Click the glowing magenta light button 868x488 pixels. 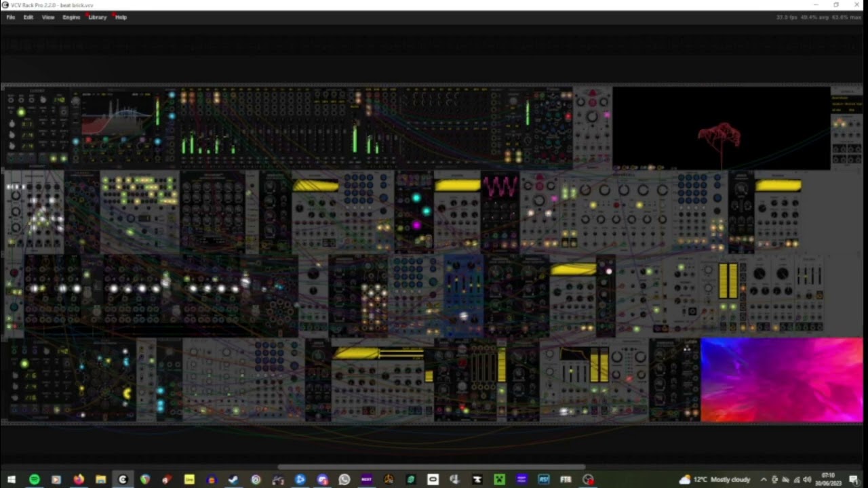(416, 225)
